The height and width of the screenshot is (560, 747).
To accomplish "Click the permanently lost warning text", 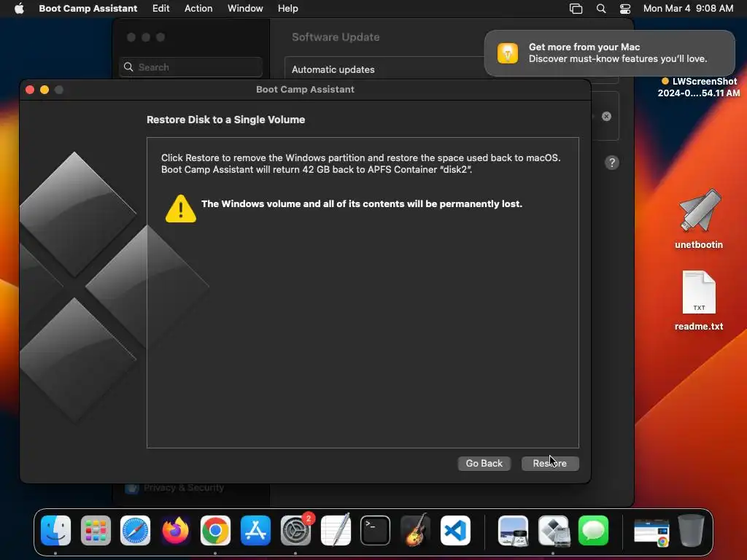I will (x=362, y=204).
